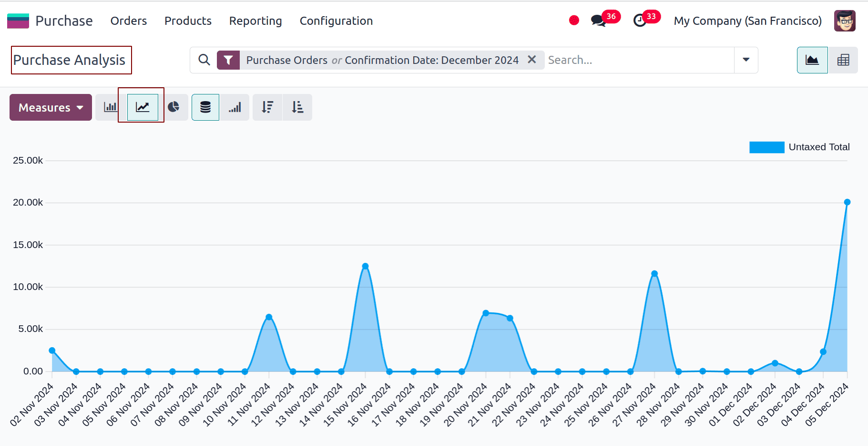
Task: Click the data point for 15 Nov 2024
Action: (x=365, y=266)
